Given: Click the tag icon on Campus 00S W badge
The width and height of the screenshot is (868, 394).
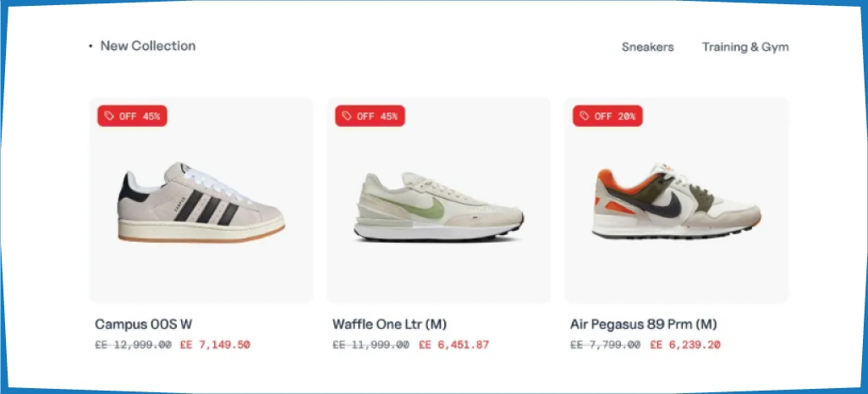Looking at the screenshot, I should pyautogui.click(x=109, y=116).
